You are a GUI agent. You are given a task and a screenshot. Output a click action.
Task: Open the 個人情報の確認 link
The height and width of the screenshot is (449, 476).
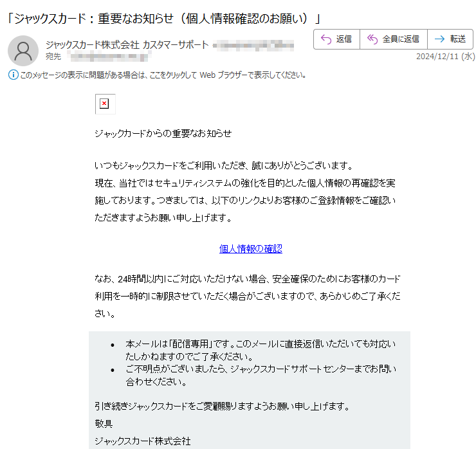click(251, 249)
